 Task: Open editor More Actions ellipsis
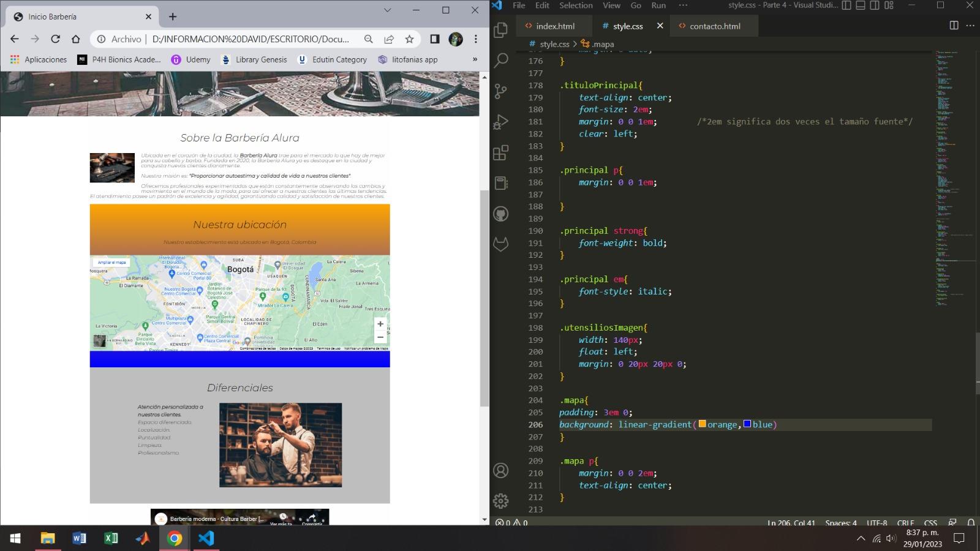coord(970,26)
